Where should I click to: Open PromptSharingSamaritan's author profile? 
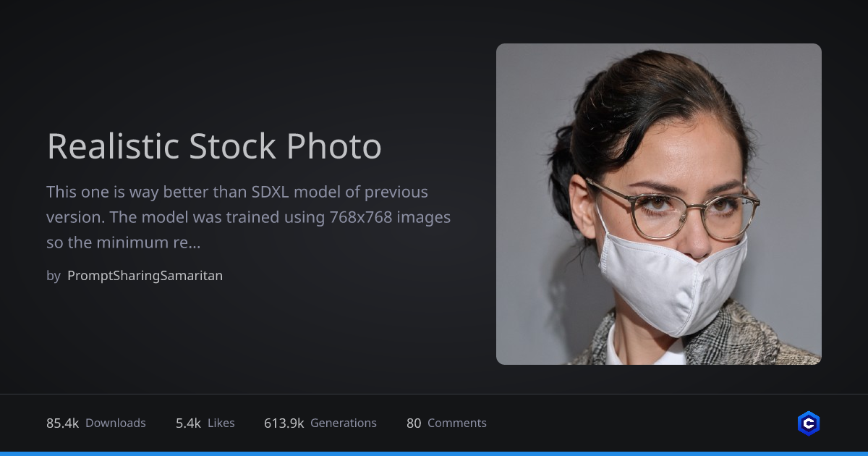click(145, 276)
